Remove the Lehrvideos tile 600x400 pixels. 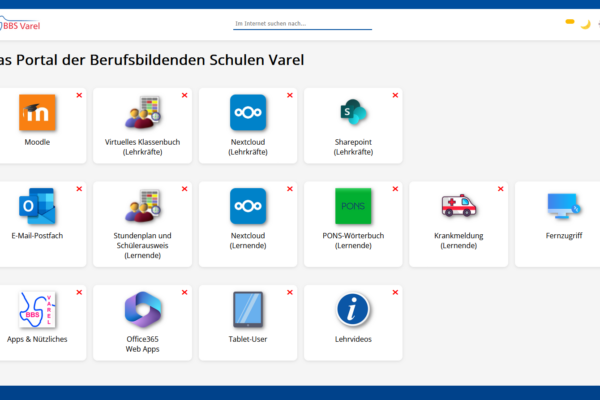tap(395, 292)
